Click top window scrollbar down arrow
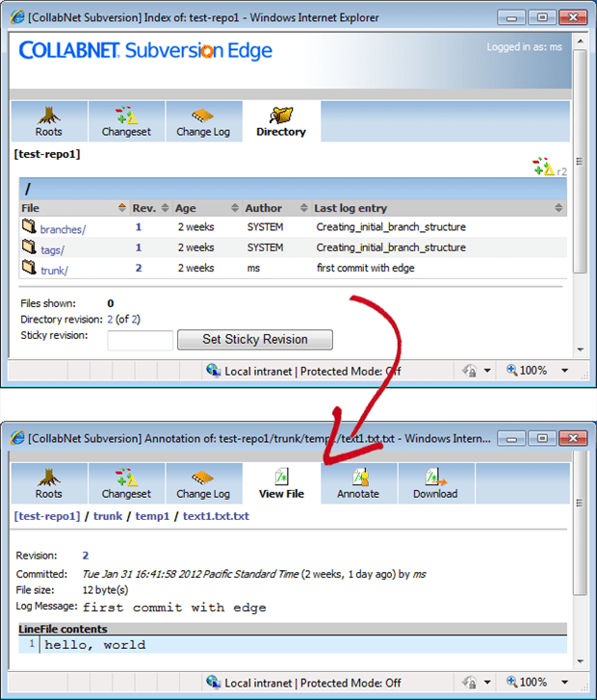597x700 pixels. point(580,350)
